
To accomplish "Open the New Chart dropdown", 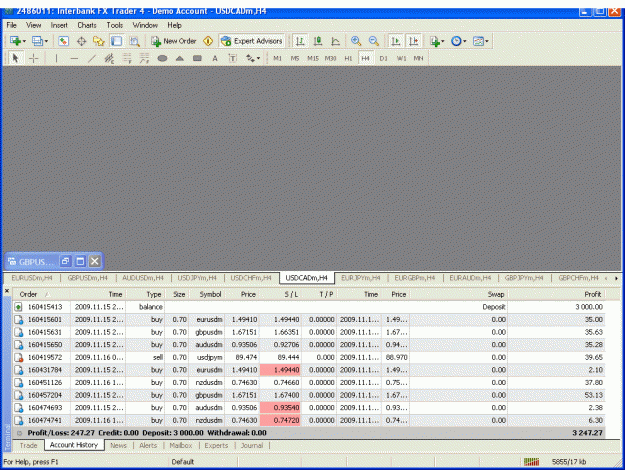I will [x=18, y=41].
